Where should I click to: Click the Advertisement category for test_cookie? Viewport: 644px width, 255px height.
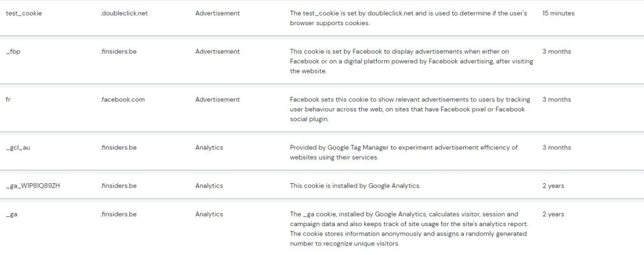(x=217, y=13)
